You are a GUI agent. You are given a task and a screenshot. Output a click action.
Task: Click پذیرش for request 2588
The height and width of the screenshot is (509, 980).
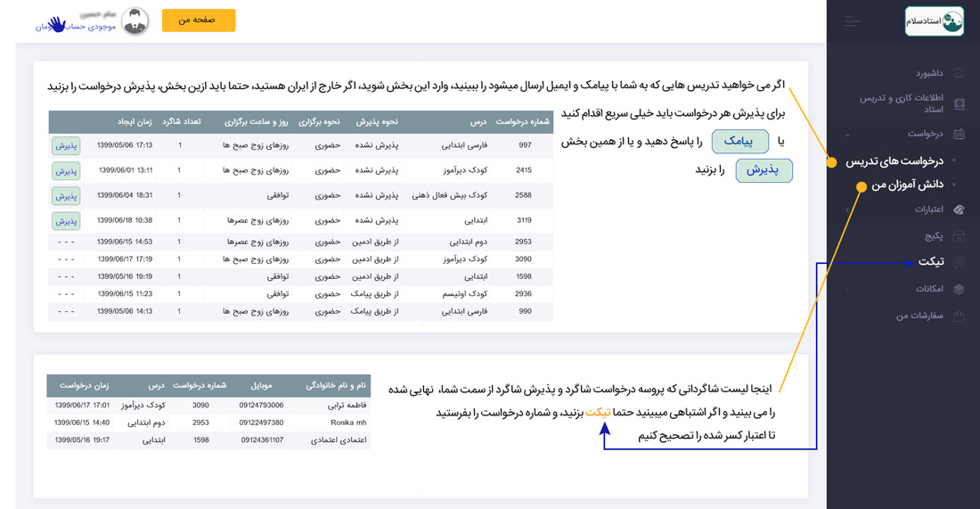(x=66, y=196)
